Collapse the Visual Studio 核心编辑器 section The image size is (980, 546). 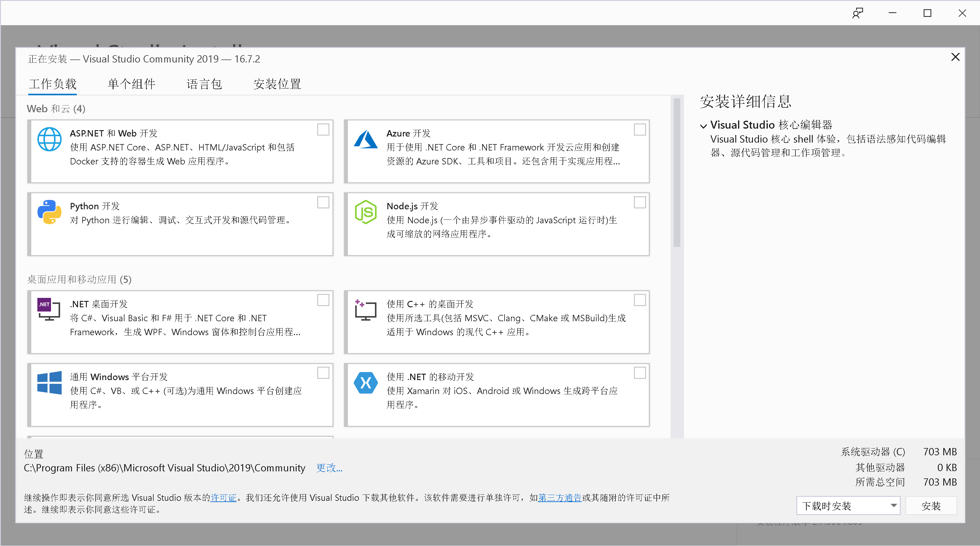point(703,126)
